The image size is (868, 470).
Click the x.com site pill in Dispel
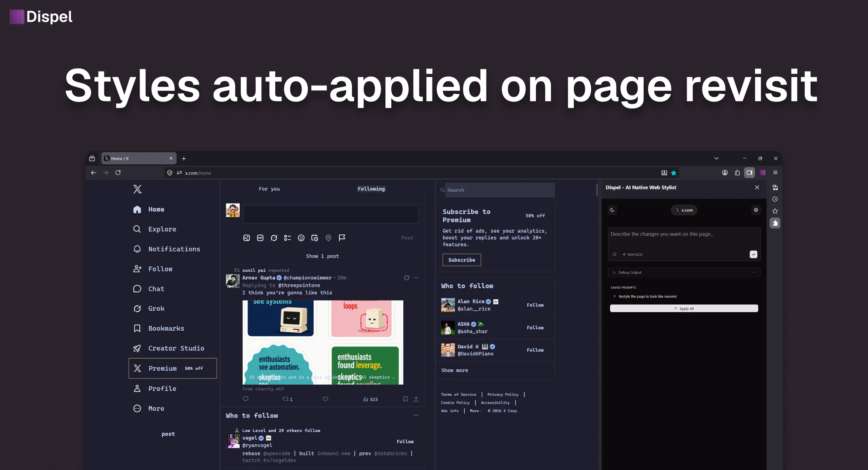pyautogui.click(x=684, y=210)
